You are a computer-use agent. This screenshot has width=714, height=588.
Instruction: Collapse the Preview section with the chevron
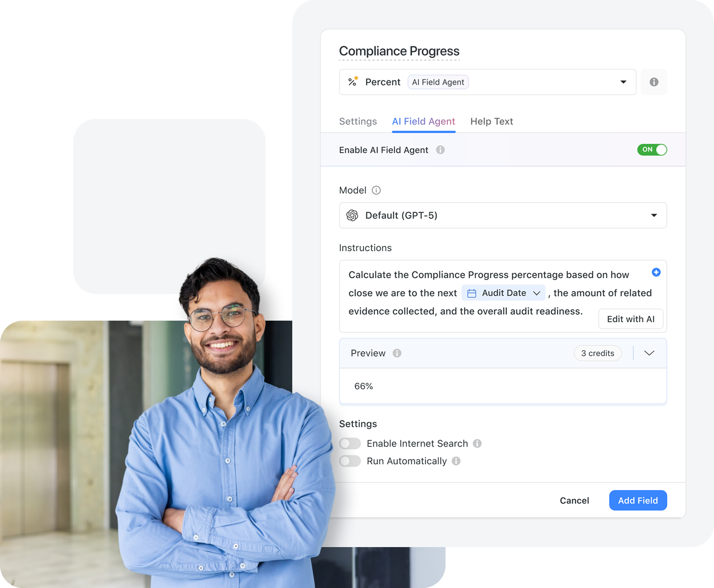[x=649, y=353]
